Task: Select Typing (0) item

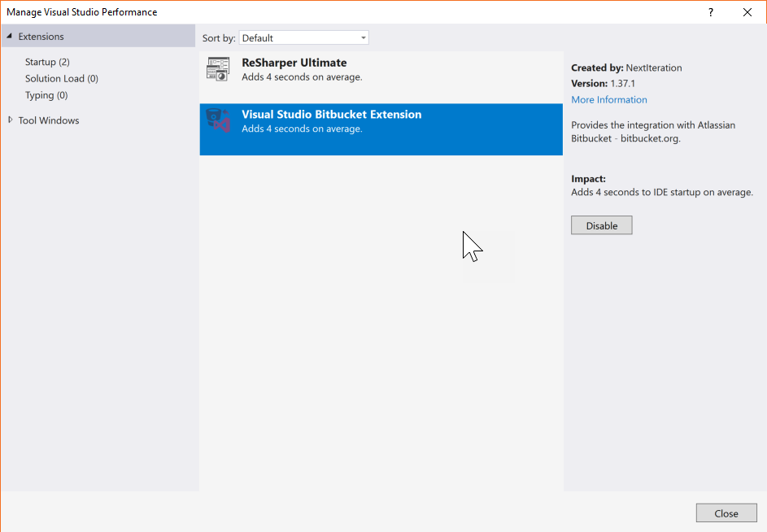Action: click(46, 95)
